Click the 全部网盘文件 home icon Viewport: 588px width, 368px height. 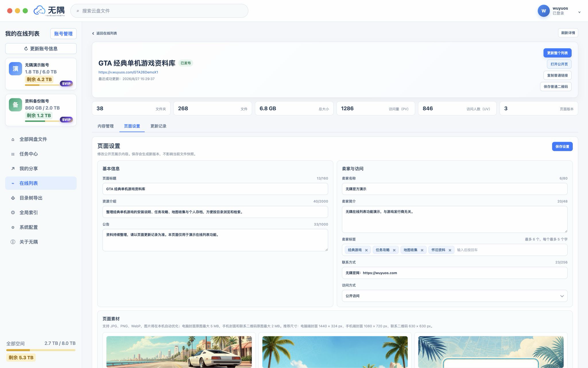(x=13, y=139)
